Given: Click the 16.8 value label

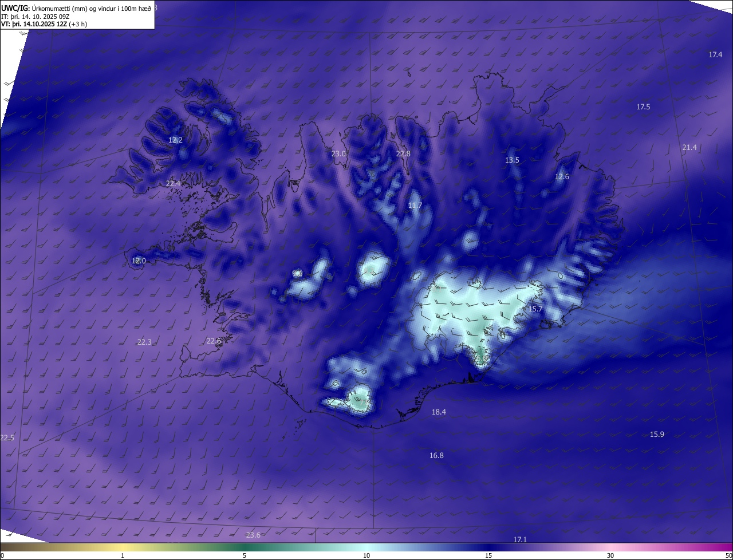Looking at the screenshot, I should (x=436, y=456).
